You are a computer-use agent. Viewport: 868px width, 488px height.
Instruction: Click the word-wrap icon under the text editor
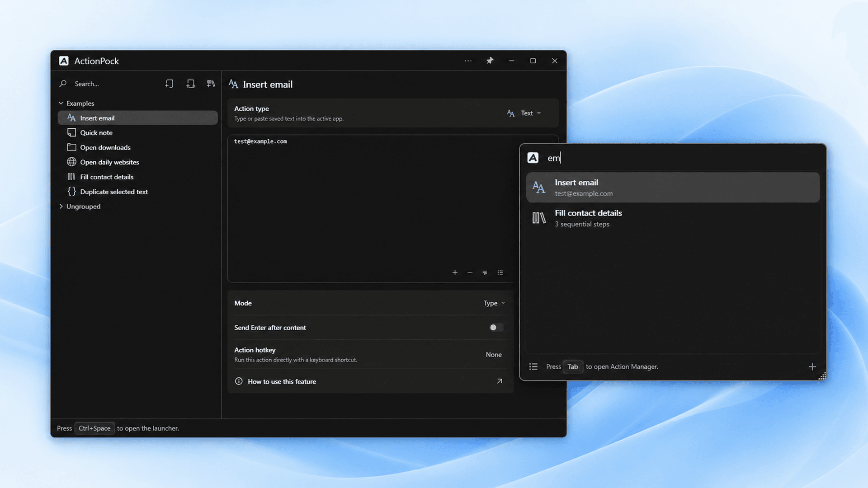[x=485, y=272]
